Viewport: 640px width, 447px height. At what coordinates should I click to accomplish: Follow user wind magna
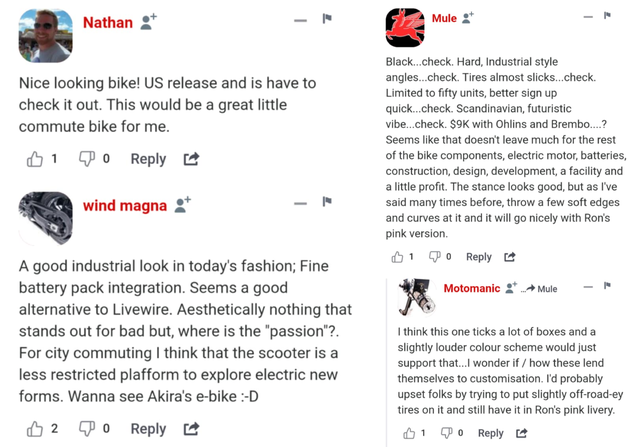182,205
